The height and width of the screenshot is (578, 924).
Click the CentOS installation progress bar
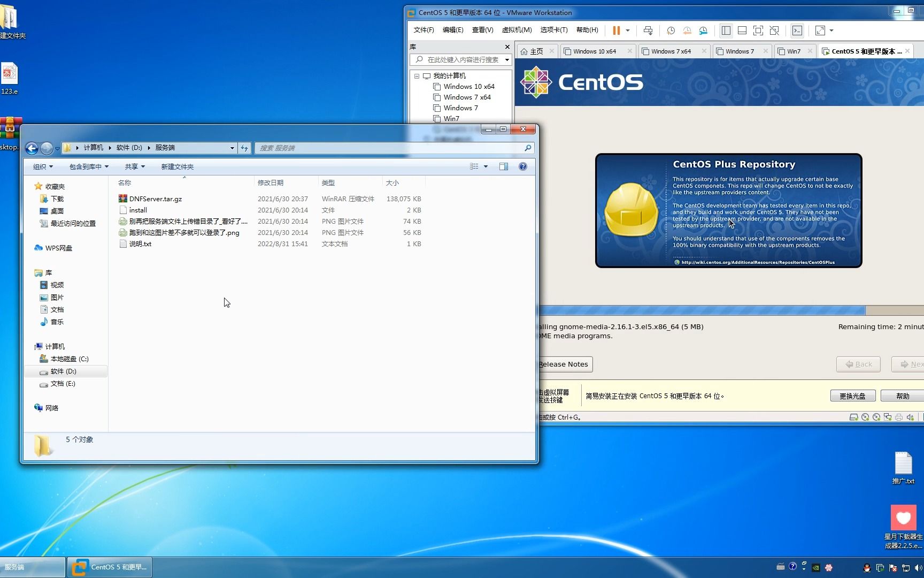tap(730, 310)
